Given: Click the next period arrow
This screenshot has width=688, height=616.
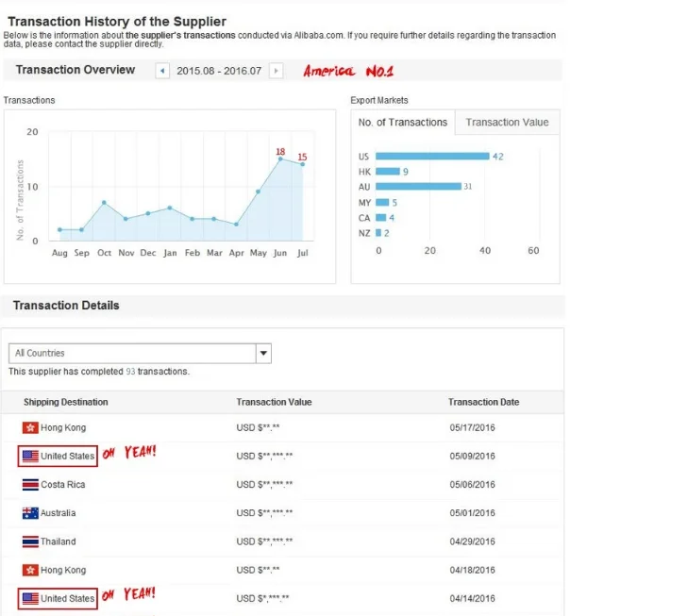Looking at the screenshot, I should point(276,71).
